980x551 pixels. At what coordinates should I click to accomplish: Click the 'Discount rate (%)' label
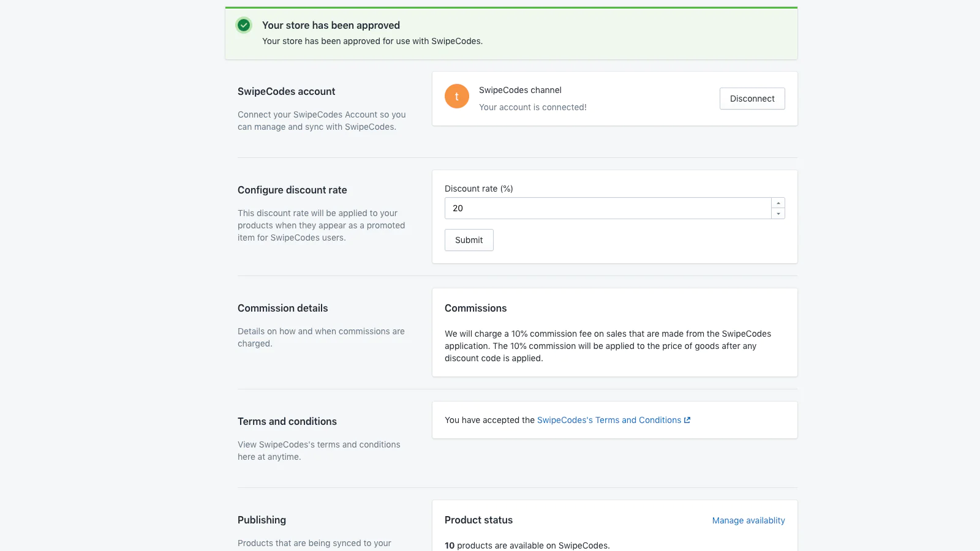[x=479, y=189]
